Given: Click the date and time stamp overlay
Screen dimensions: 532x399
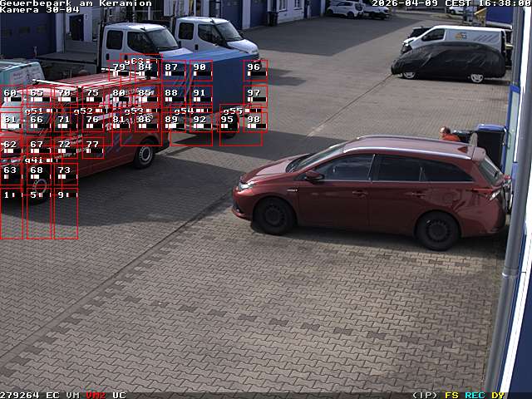Looking at the screenshot, I should (451, 3).
